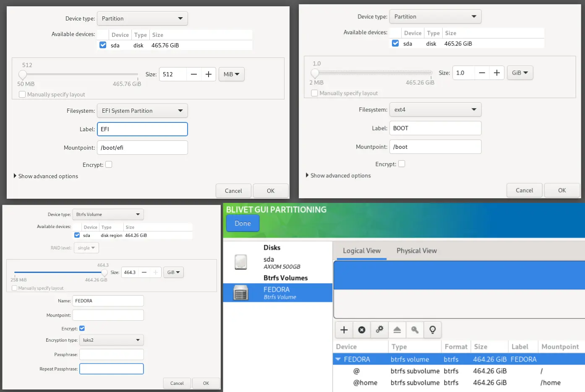Click OK in the Btrfs Volume dialog
This screenshot has height=392, width=585.
tap(206, 383)
